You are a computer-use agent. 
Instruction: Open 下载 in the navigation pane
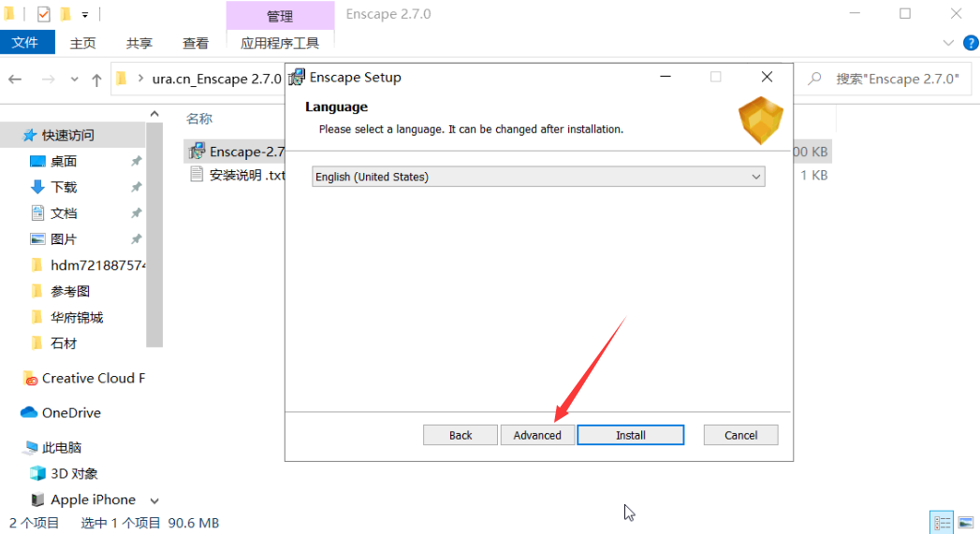point(63,187)
